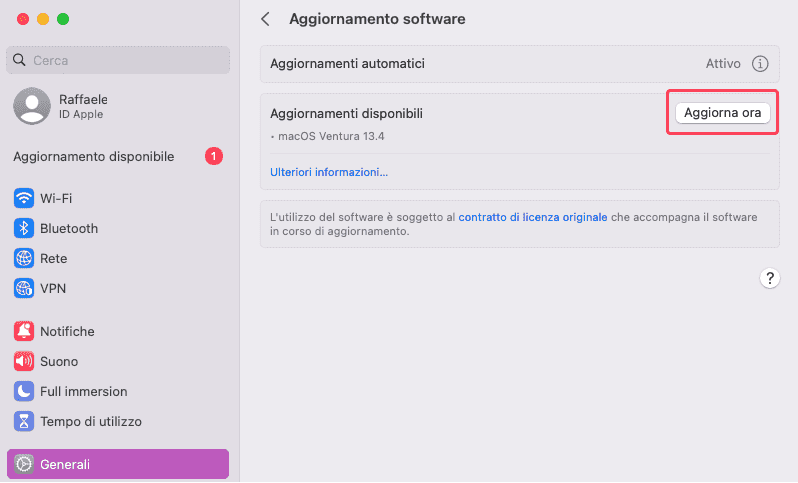The image size is (798, 483).
Task: Click macOS Ventura 13.4 update entry
Action: [x=331, y=136]
